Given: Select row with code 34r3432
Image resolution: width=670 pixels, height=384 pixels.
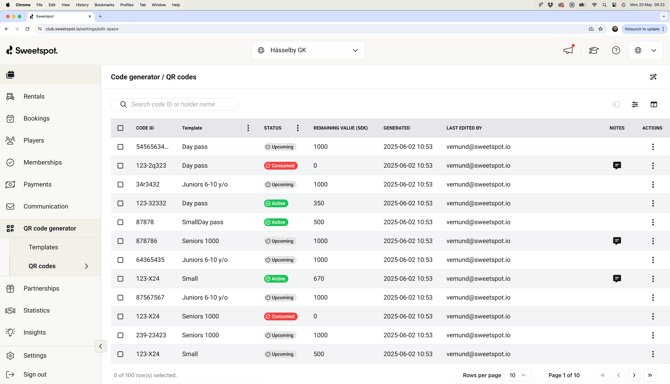Looking at the screenshot, I should 120,185.
